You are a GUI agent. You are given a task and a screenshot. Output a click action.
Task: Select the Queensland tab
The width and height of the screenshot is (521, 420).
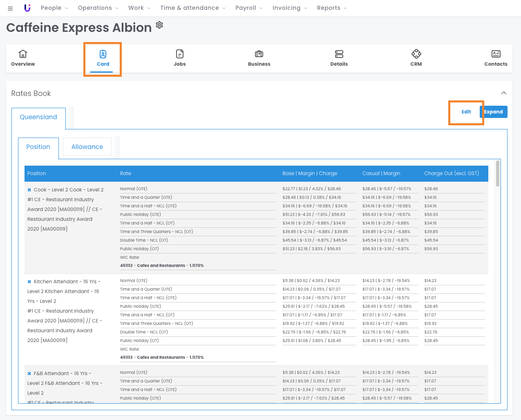tap(38, 117)
